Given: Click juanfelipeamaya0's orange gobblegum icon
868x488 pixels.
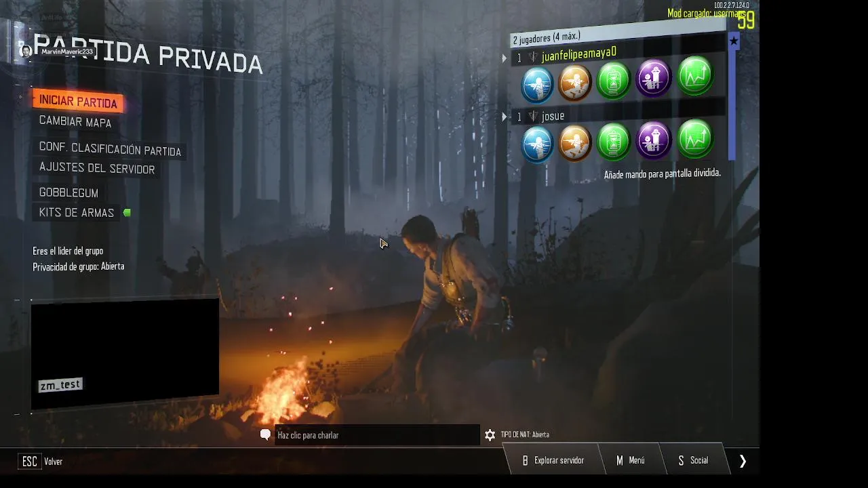Looking at the screenshot, I should 575,82.
